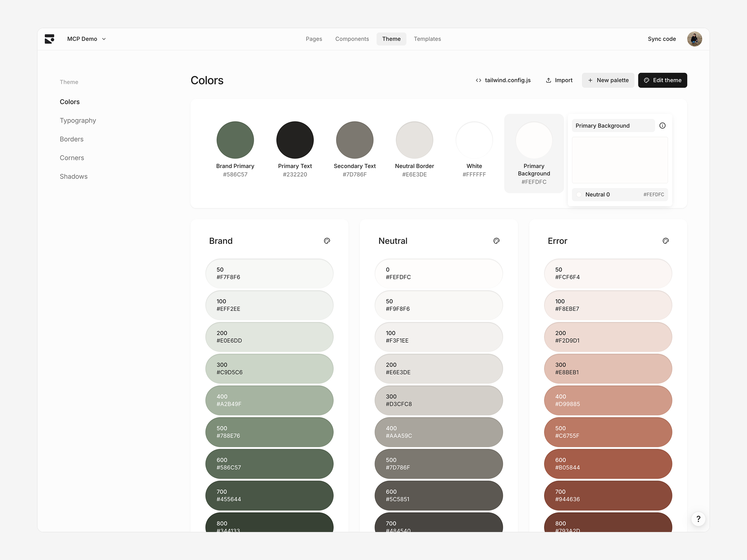Click the user avatar in the top right
Viewport: 747px width, 560px height.
coord(695,38)
